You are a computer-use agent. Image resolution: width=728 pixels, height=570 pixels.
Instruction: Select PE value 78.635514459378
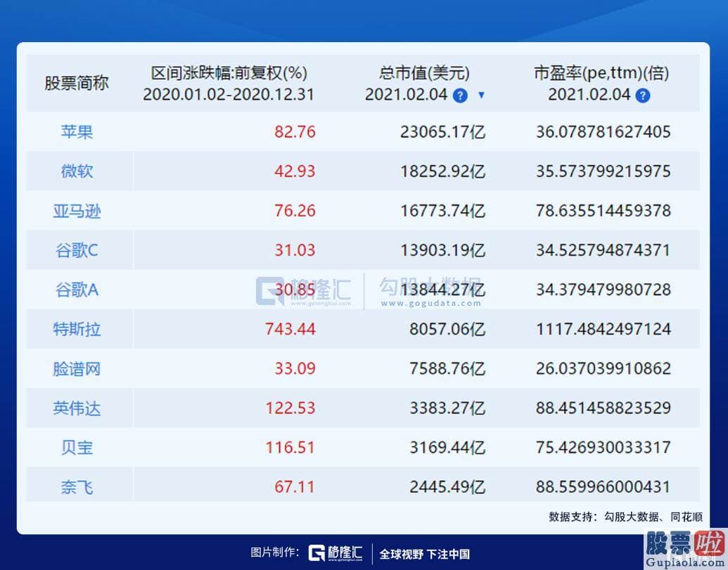[603, 211]
